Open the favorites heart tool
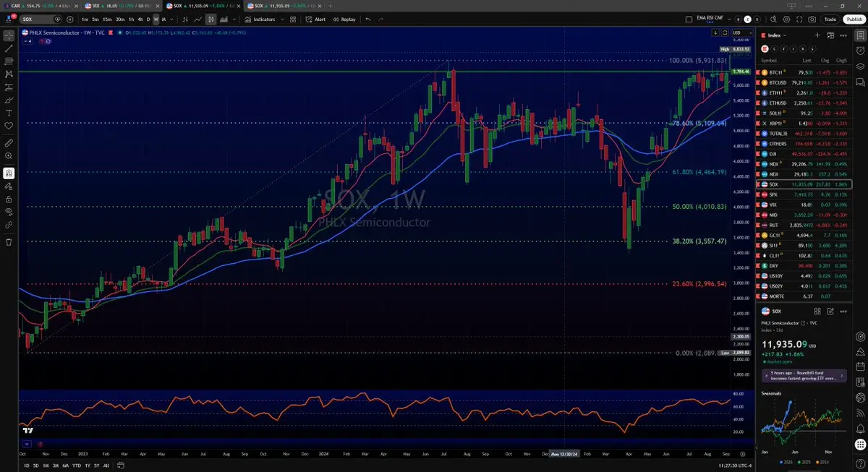This screenshot has width=868, height=472. [x=9, y=126]
